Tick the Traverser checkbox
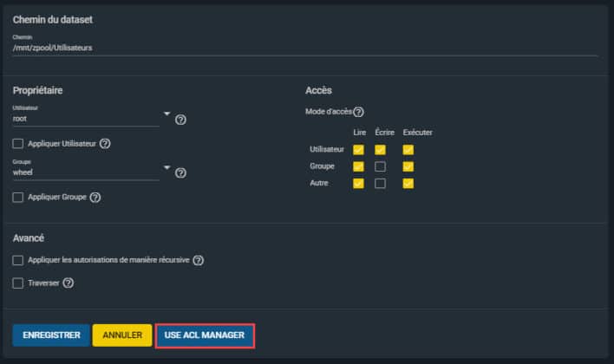Viewport: 614px width, 364px height. 18,283
